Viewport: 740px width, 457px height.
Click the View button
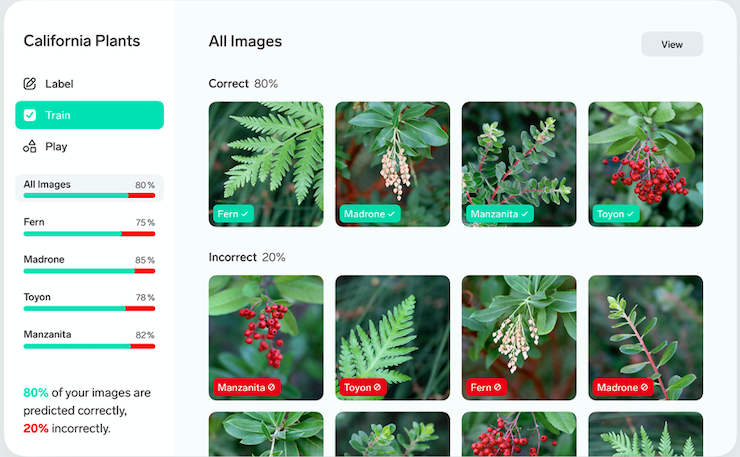point(672,44)
